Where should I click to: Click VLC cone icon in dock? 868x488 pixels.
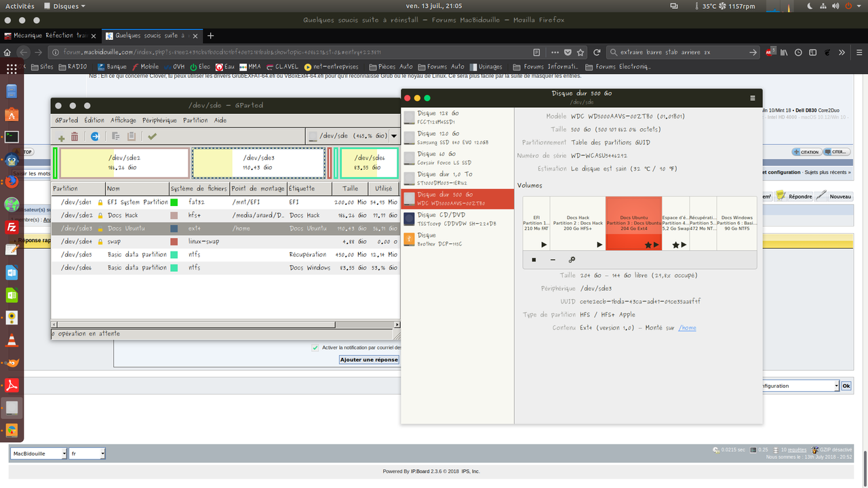click(12, 340)
